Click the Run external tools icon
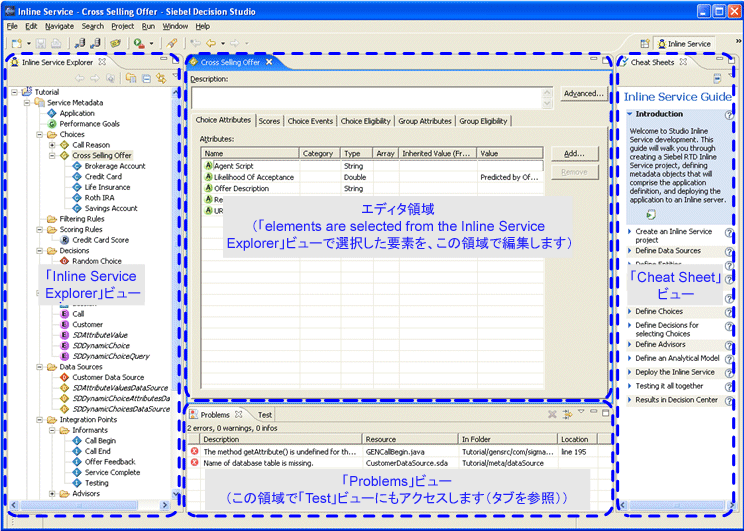The height and width of the screenshot is (531, 744). (x=139, y=44)
